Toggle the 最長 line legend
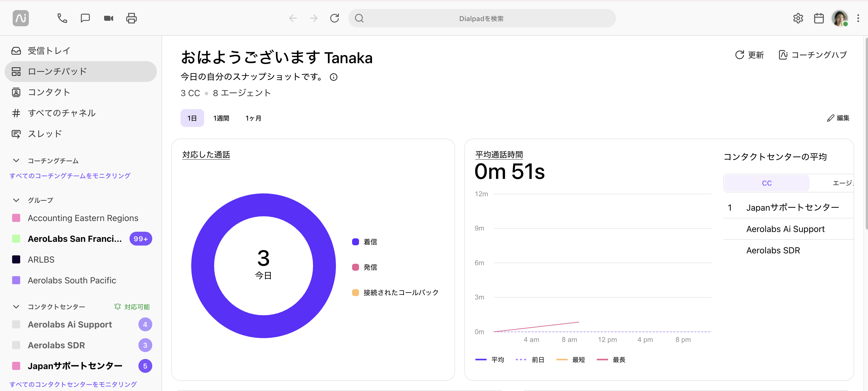This screenshot has width=868, height=391. pos(611,360)
